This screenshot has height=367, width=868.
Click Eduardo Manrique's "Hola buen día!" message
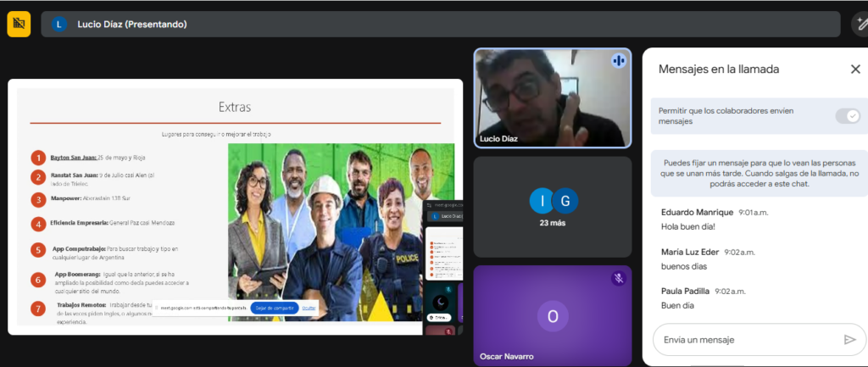pos(687,228)
